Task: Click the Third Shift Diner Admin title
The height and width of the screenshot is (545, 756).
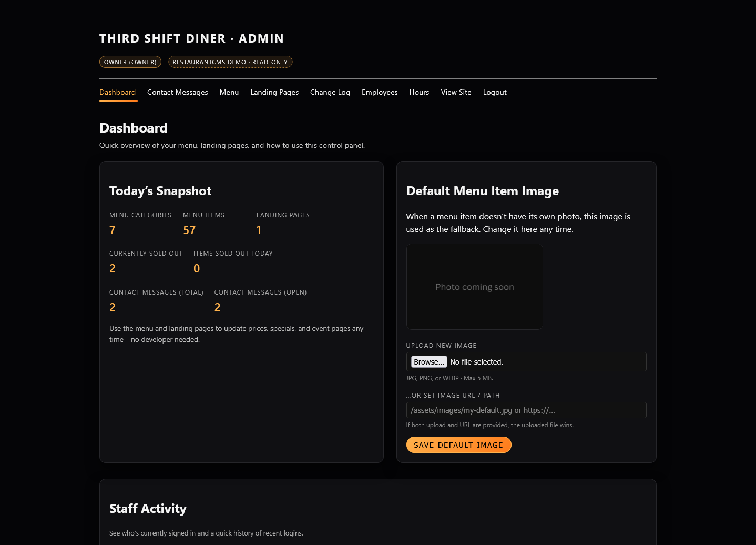Action: click(x=191, y=38)
